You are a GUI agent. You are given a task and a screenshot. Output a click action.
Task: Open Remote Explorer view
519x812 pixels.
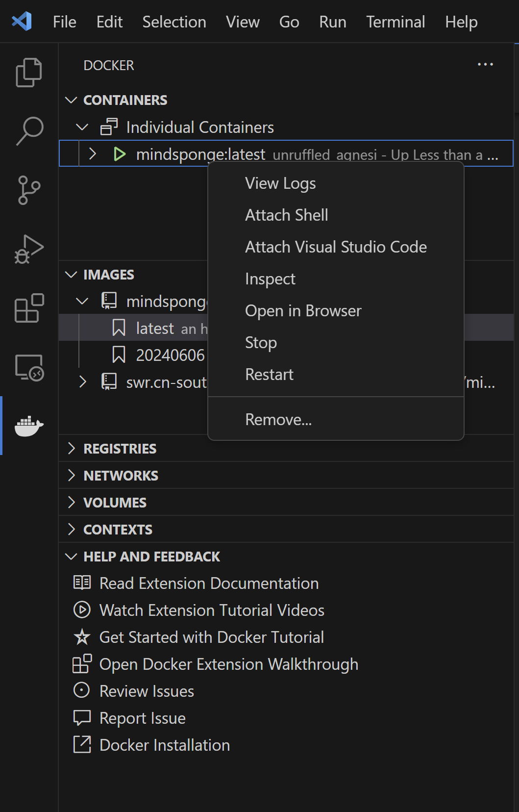[29, 368]
